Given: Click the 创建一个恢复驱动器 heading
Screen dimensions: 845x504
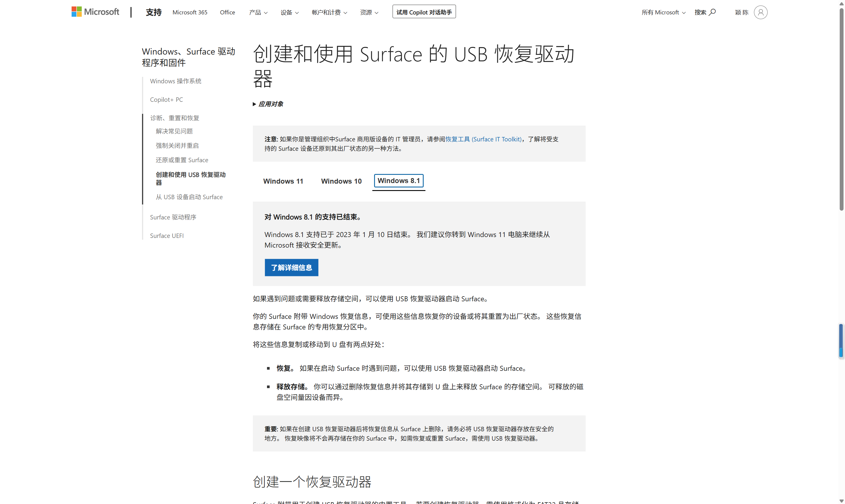Looking at the screenshot, I should pyautogui.click(x=312, y=482).
